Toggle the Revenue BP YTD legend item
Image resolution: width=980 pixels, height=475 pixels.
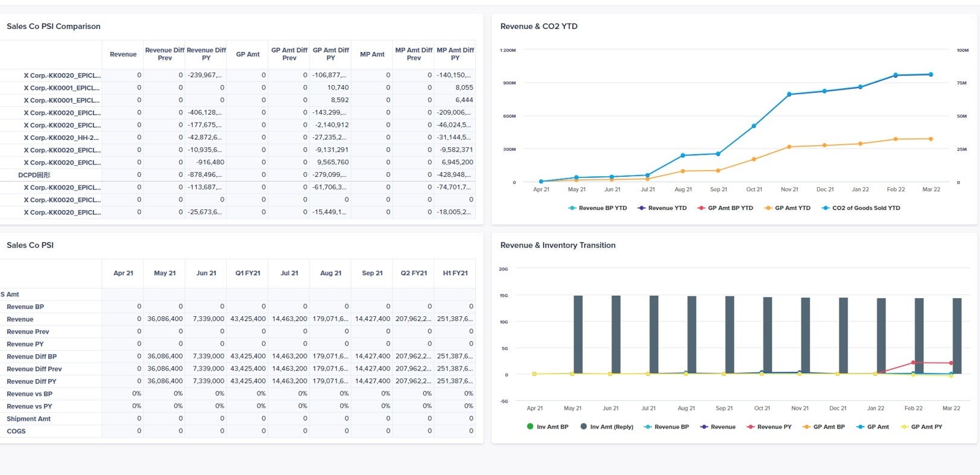(602, 208)
